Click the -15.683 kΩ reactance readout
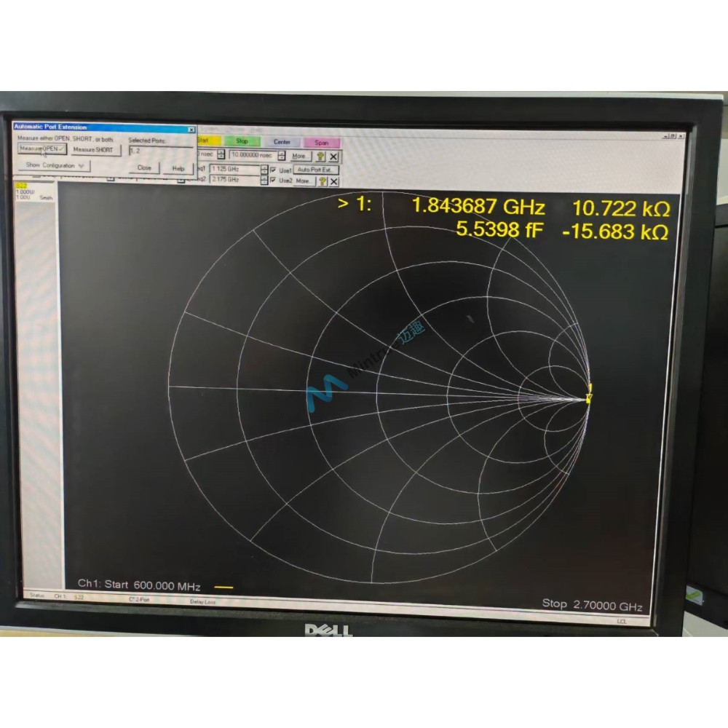 point(616,232)
